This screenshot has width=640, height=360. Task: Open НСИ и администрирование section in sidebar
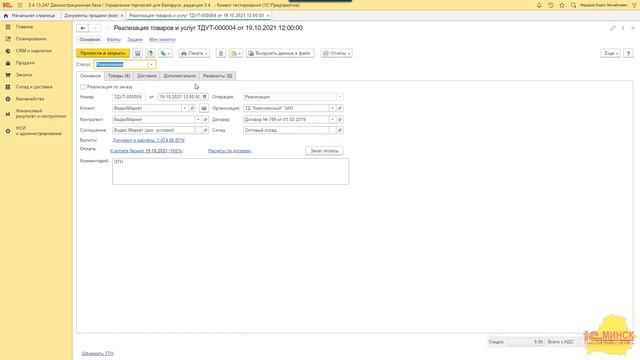(38, 131)
